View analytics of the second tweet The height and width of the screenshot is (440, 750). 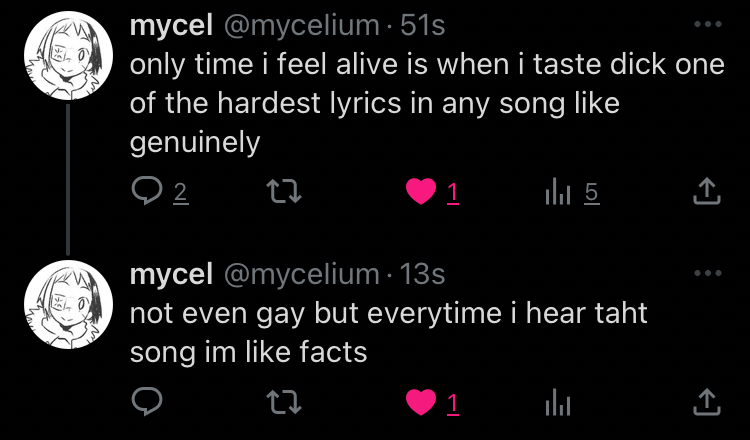coord(557,402)
